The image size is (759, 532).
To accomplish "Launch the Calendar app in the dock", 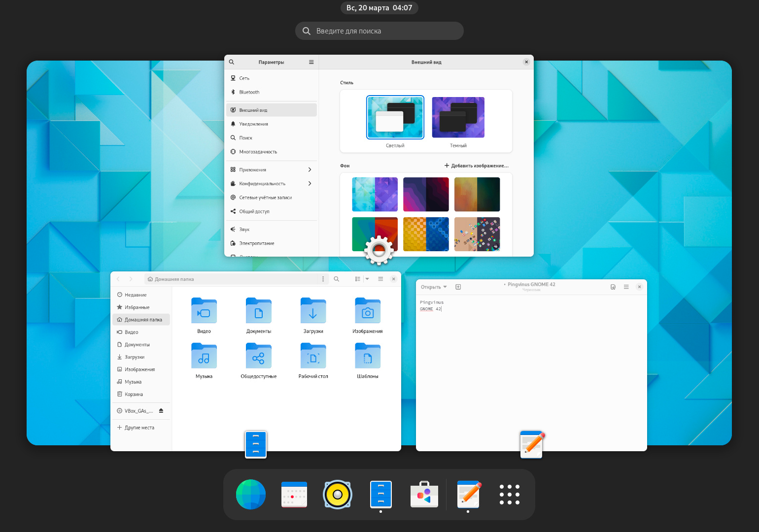I will pos(294,494).
